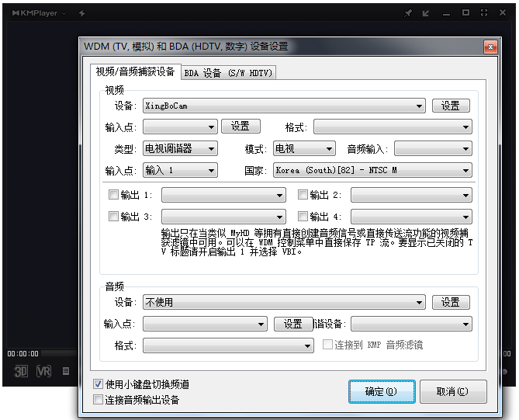Click the lightning bolt icon in title bar

pos(81,13)
